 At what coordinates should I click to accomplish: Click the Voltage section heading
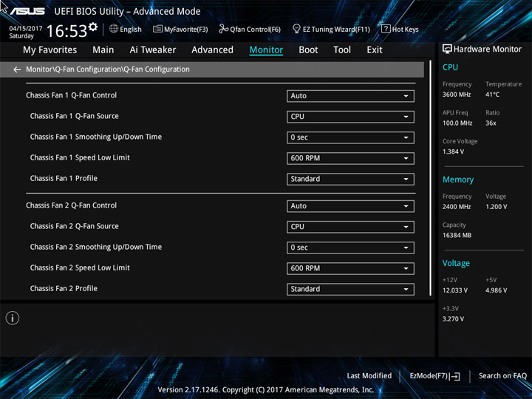point(456,263)
